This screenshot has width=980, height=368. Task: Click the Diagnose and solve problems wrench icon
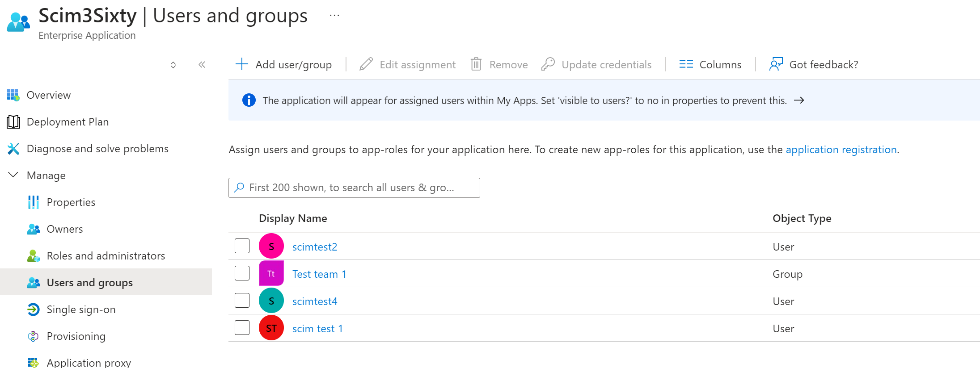point(13,149)
